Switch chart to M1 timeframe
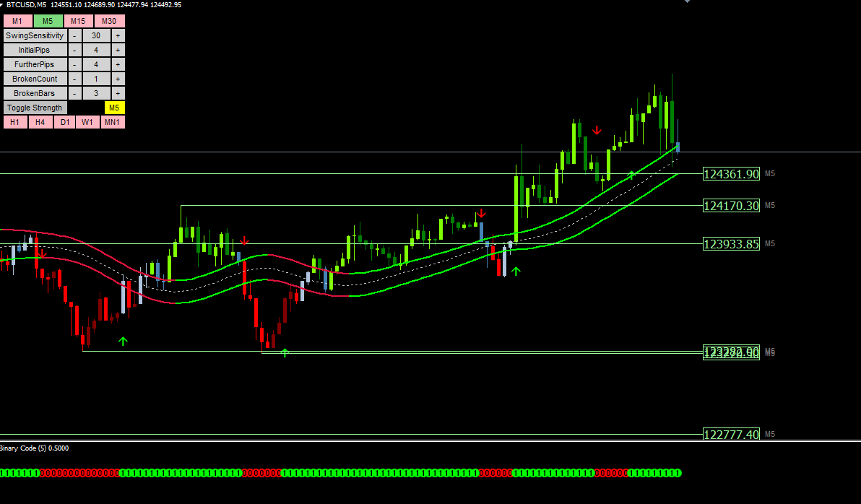Screen dimensions: 861x504 click(17, 21)
